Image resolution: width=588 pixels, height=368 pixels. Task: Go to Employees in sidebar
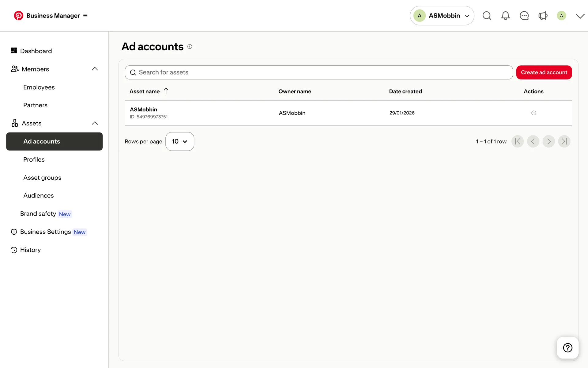coord(39,87)
